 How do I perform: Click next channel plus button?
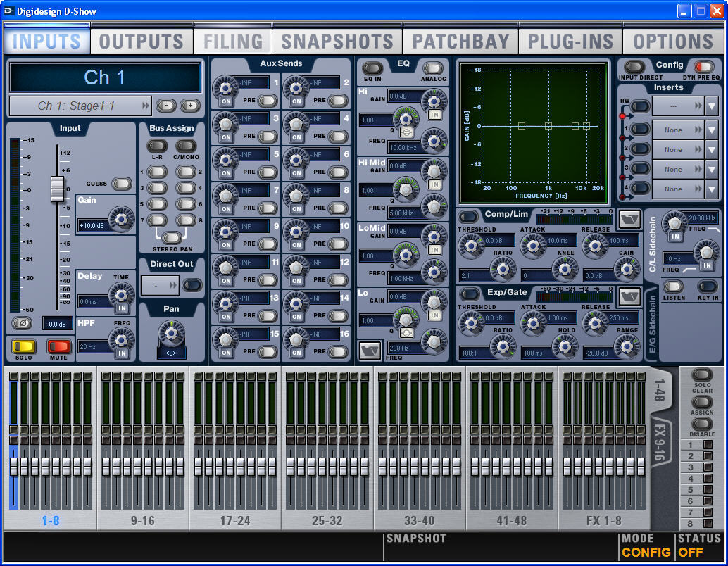(x=190, y=106)
